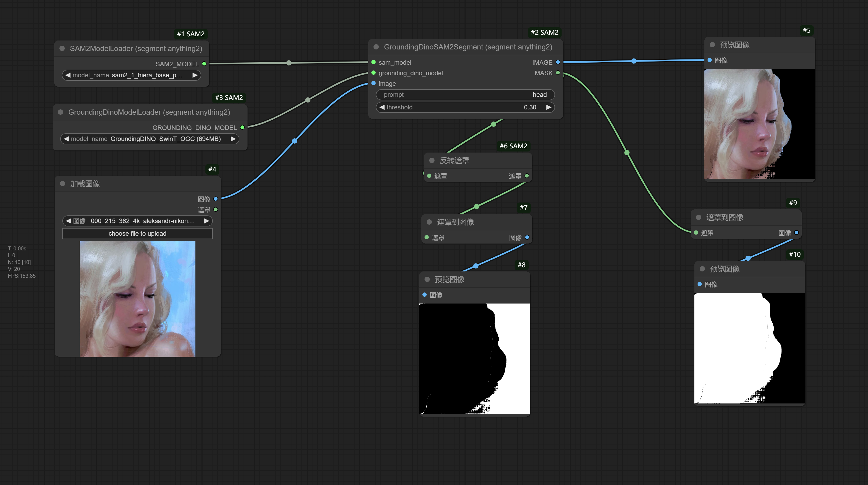Click midpoint dot on link into 反转遮罩

click(x=494, y=124)
